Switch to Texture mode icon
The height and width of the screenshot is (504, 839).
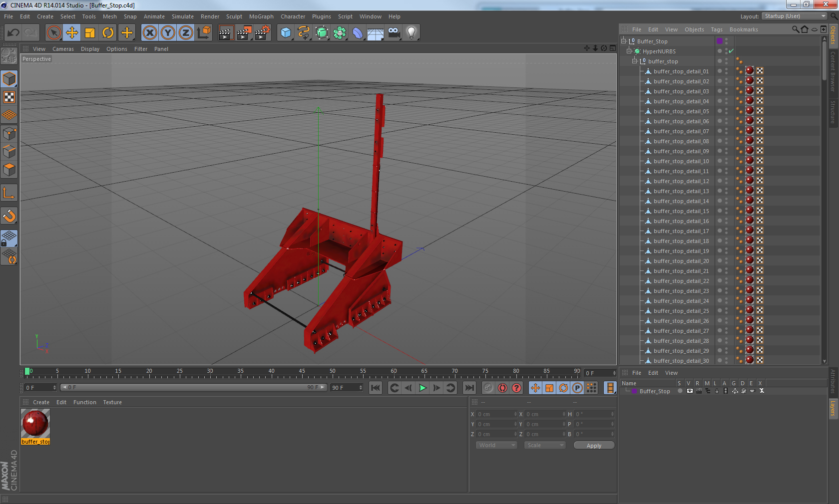click(9, 97)
